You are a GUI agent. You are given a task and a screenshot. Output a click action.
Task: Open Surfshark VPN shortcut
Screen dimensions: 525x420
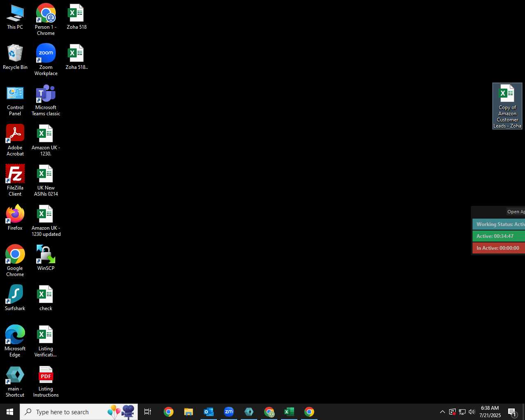pyautogui.click(x=15, y=298)
